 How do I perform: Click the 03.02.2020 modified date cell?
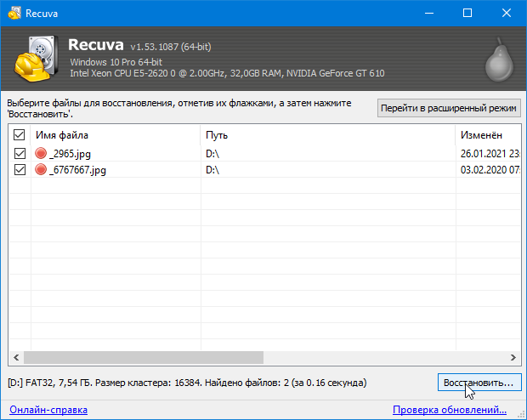pyautogui.click(x=490, y=170)
